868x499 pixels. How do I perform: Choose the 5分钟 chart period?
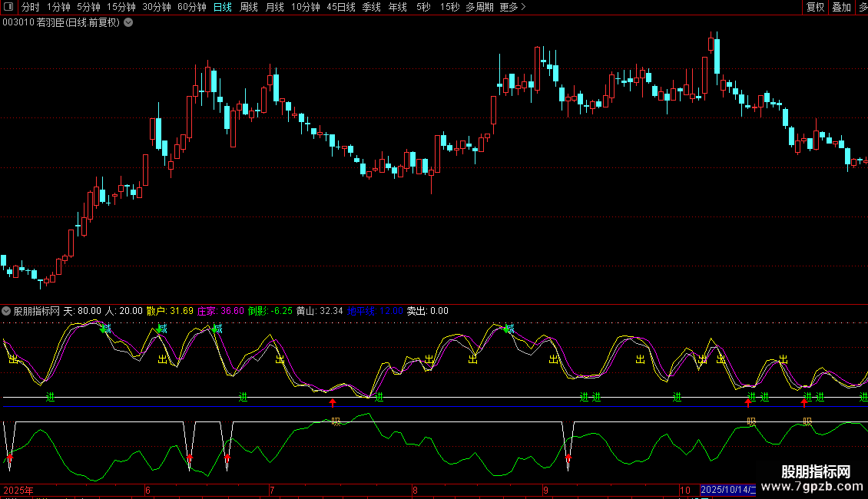[88, 8]
